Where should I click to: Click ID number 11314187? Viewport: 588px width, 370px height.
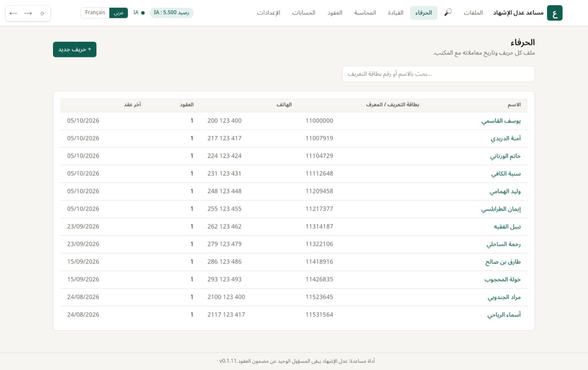click(319, 226)
